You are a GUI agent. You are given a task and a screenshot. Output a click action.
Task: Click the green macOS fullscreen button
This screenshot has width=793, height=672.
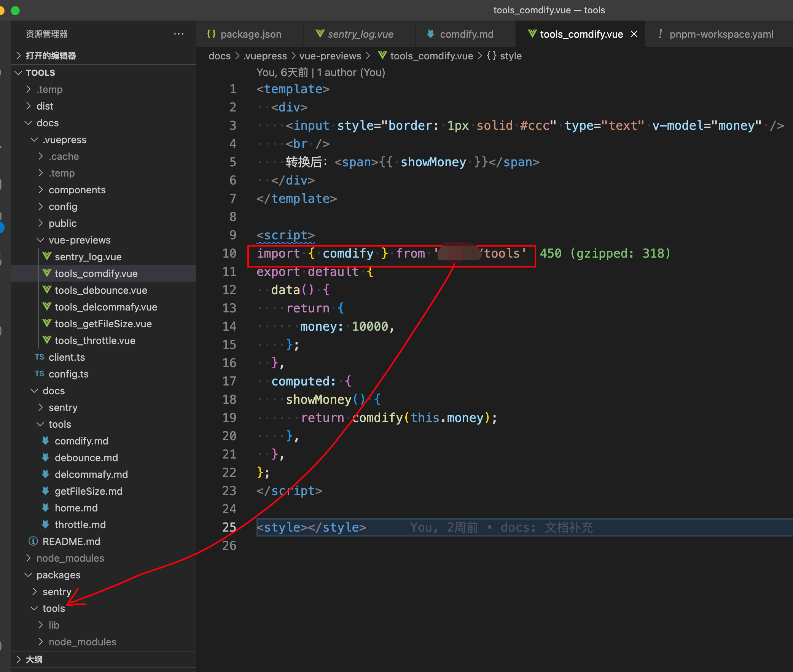coord(15,10)
